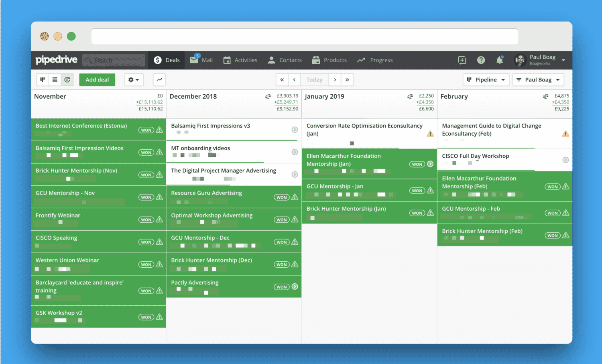
Task: Switch to the pipeline board view
Action: [x=43, y=80]
